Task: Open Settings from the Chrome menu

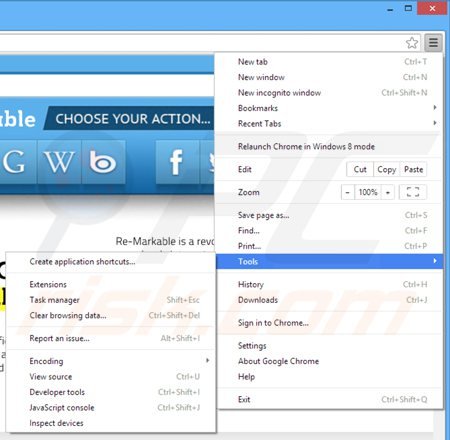Action: tap(329, 346)
